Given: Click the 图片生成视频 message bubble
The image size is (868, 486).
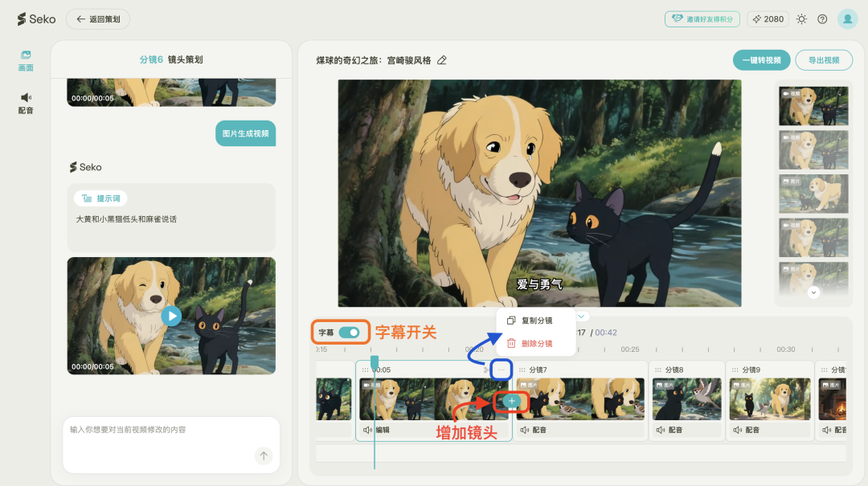Looking at the screenshot, I should [245, 133].
